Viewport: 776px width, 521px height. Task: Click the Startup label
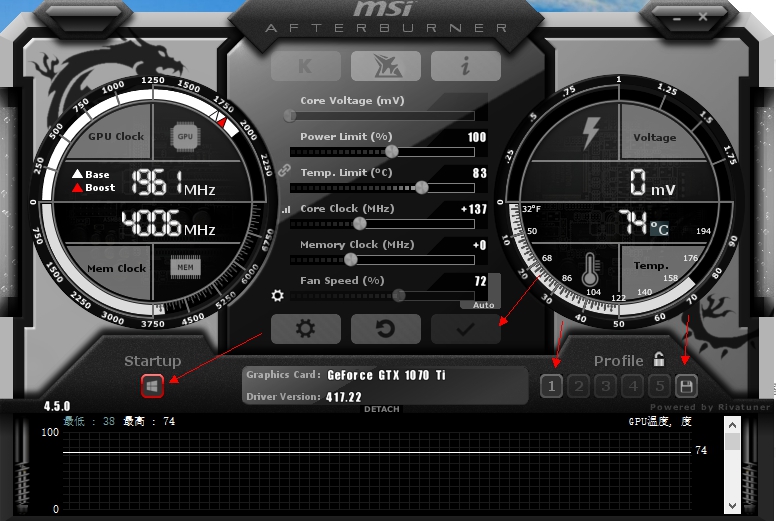coord(152,361)
